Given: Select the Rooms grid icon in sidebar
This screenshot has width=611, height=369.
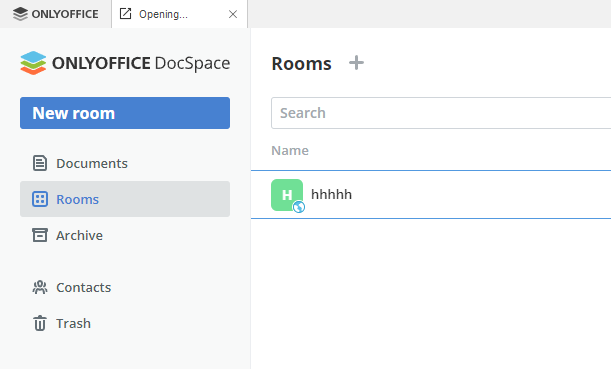Looking at the screenshot, I should point(40,199).
